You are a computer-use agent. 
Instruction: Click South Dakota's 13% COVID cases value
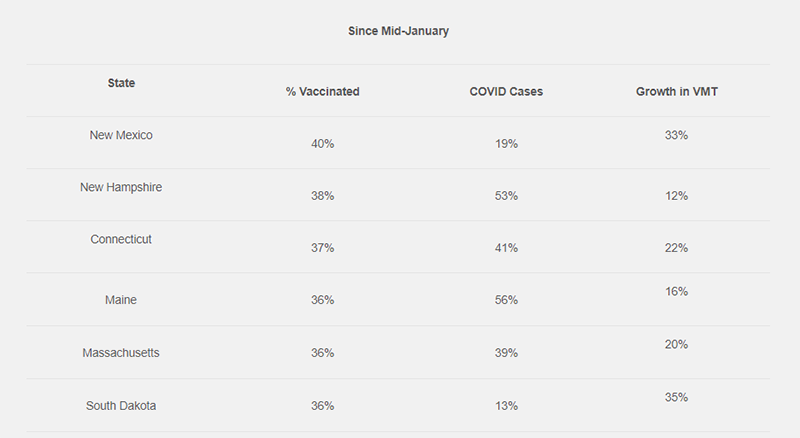click(x=506, y=406)
